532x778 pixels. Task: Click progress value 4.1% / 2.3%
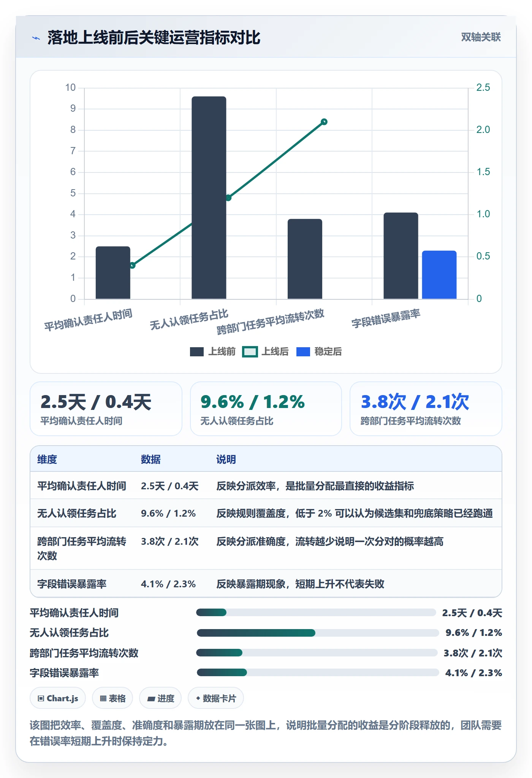click(473, 673)
